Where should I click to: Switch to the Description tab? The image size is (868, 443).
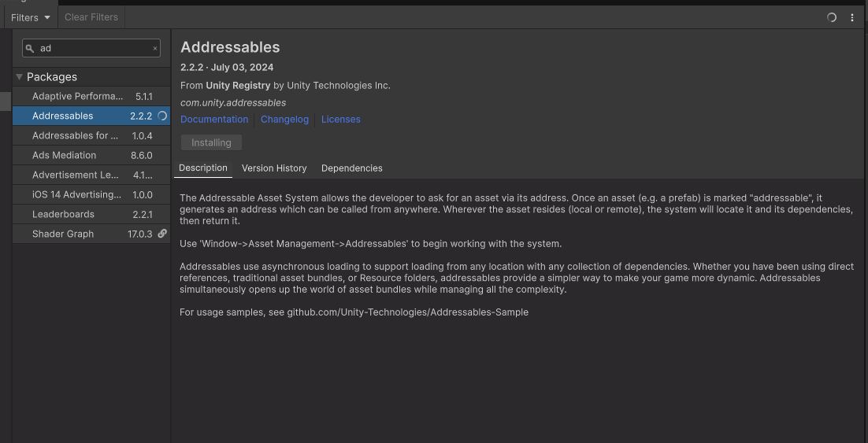pyautogui.click(x=203, y=168)
